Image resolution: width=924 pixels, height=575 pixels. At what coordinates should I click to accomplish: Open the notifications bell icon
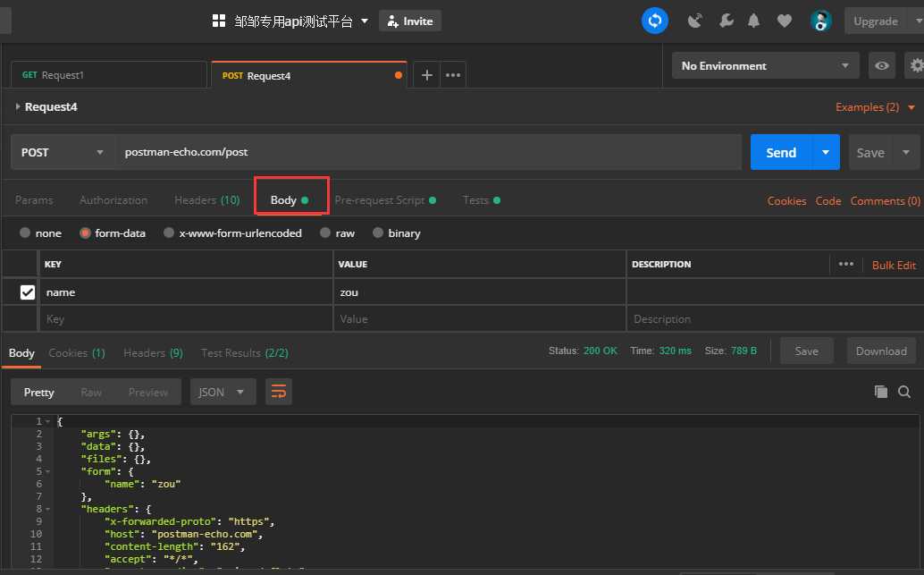(x=753, y=21)
